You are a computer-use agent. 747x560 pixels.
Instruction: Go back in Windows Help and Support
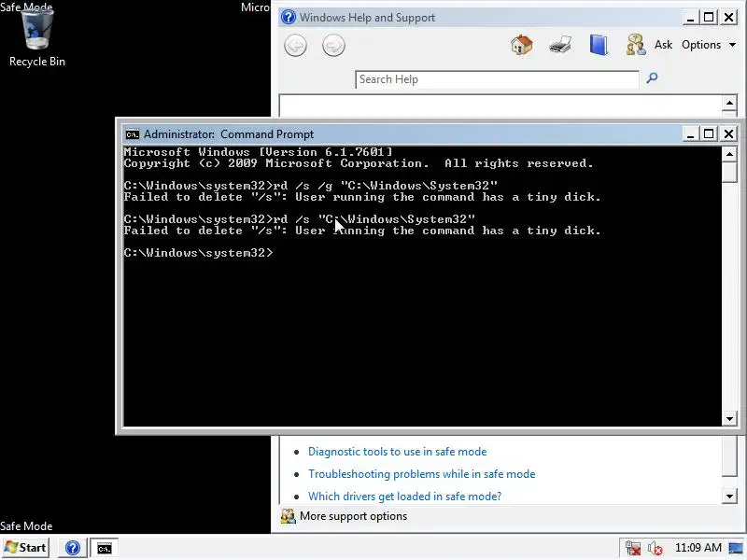click(295, 46)
